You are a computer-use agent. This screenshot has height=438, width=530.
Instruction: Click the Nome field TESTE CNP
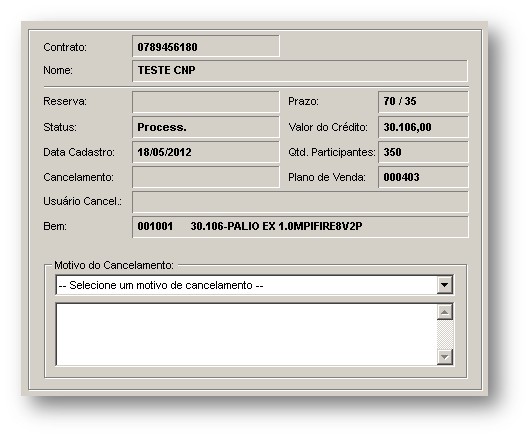(x=300, y=71)
